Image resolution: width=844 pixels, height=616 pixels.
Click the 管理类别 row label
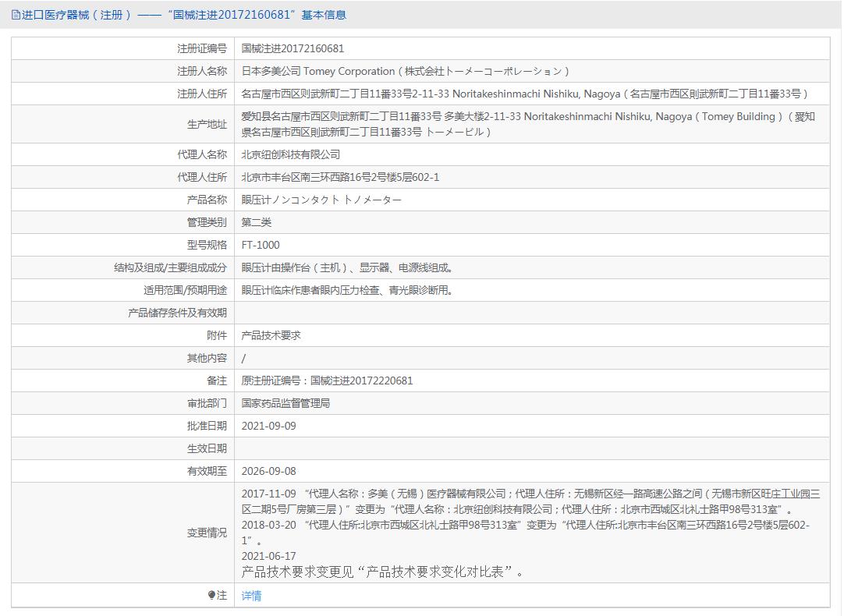point(207,222)
